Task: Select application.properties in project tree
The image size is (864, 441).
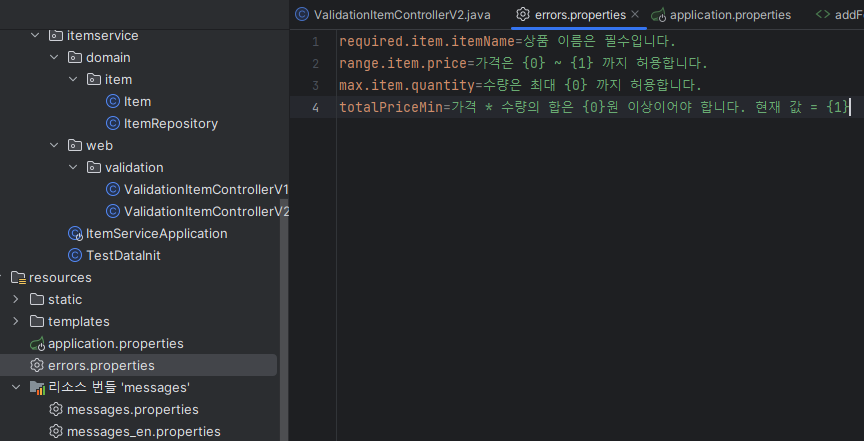Action: tap(116, 343)
